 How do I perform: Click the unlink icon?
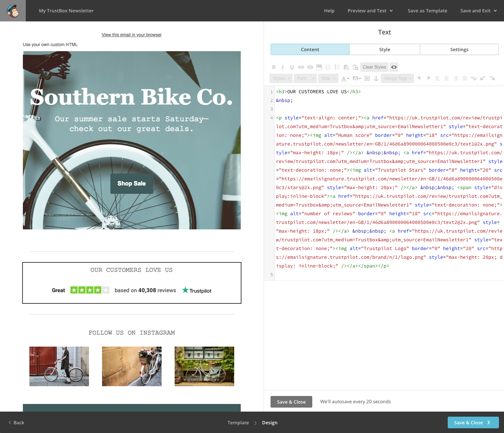310,67
